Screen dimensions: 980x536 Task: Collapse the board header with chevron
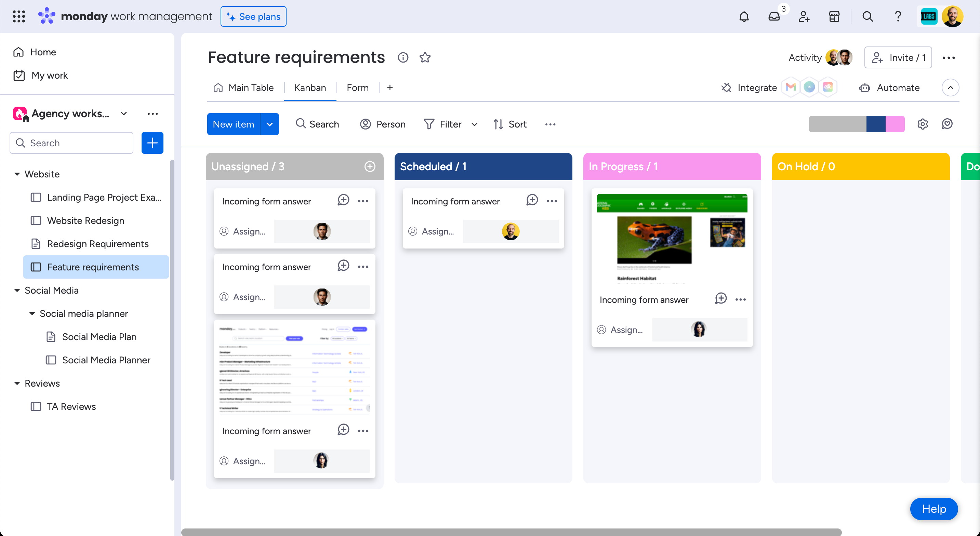(x=950, y=88)
